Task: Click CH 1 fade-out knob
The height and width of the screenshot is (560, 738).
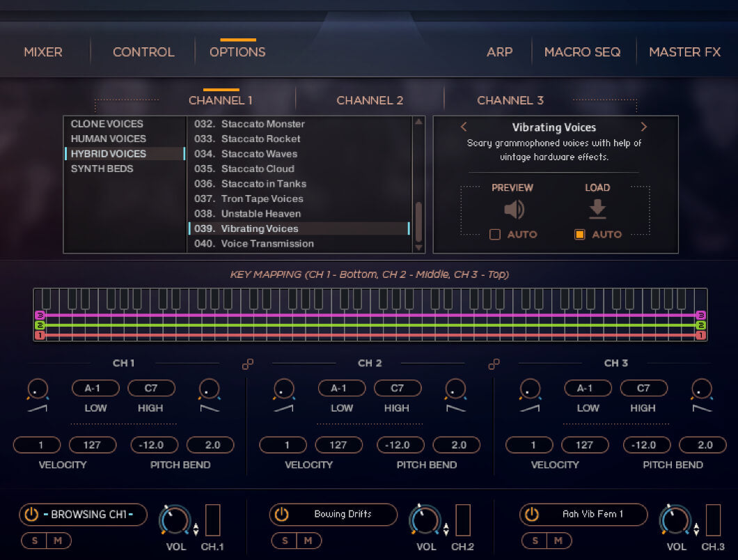Action: click(x=209, y=389)
